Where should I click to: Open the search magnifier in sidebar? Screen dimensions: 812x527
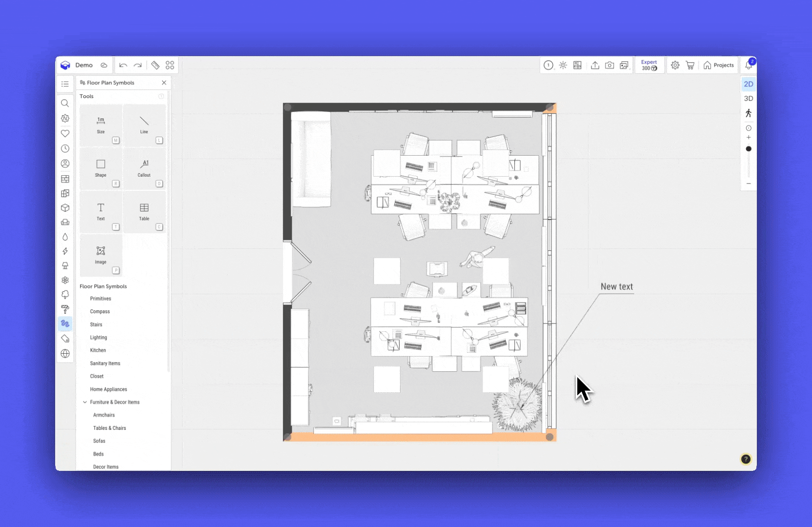[65, 103]
